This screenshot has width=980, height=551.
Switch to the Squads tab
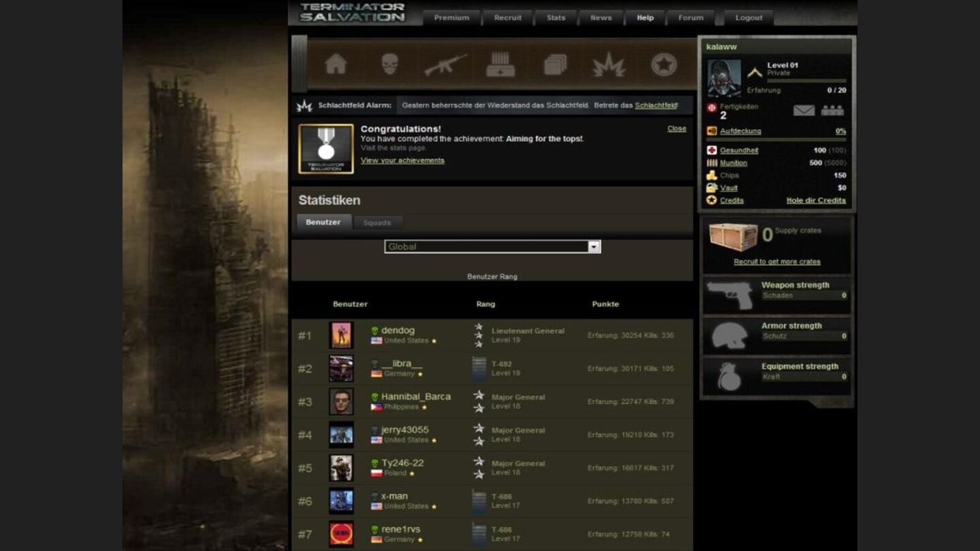(377, 223)
